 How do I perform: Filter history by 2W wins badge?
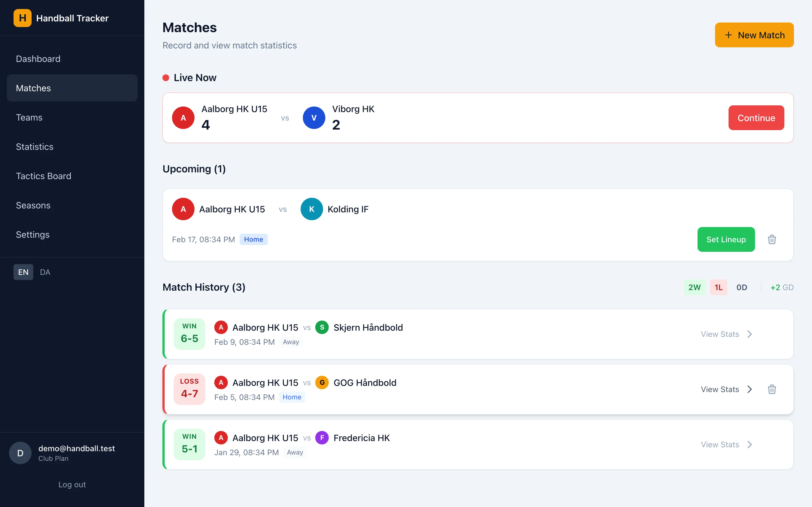[694, 287]
